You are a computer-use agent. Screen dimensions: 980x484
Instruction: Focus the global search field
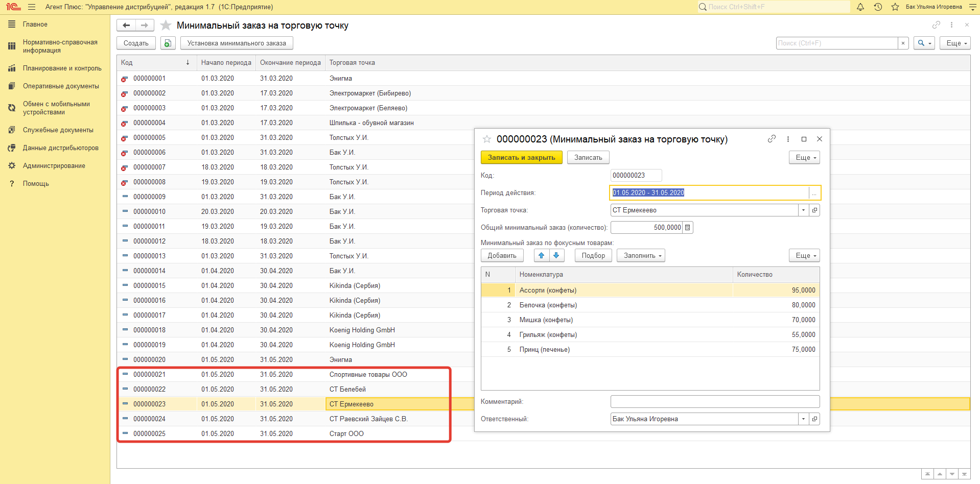(x=774, y=7)
